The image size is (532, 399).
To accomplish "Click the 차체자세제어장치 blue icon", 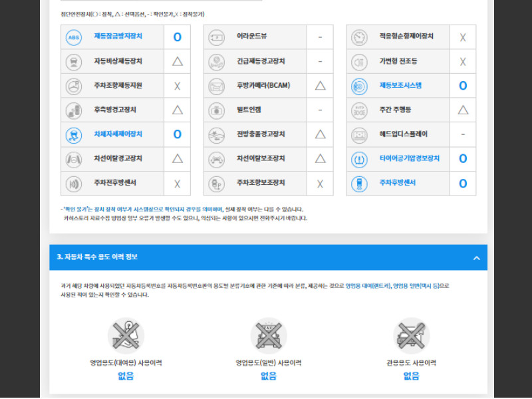I will pos(74,135).
